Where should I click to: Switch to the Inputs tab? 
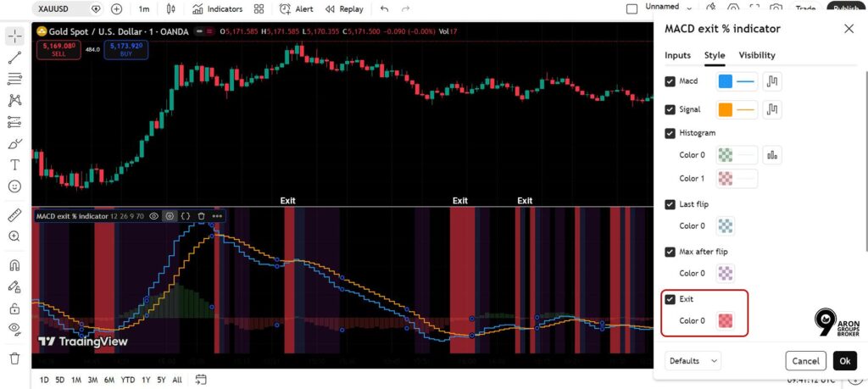tap(677, 55)
